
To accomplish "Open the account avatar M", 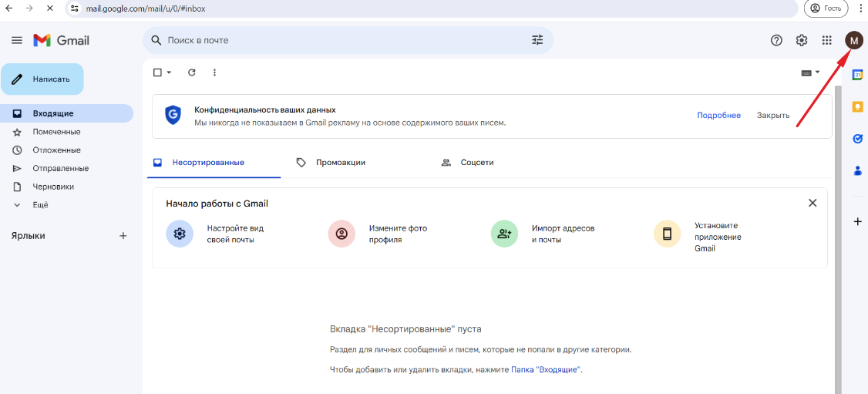I will [854, 40].
